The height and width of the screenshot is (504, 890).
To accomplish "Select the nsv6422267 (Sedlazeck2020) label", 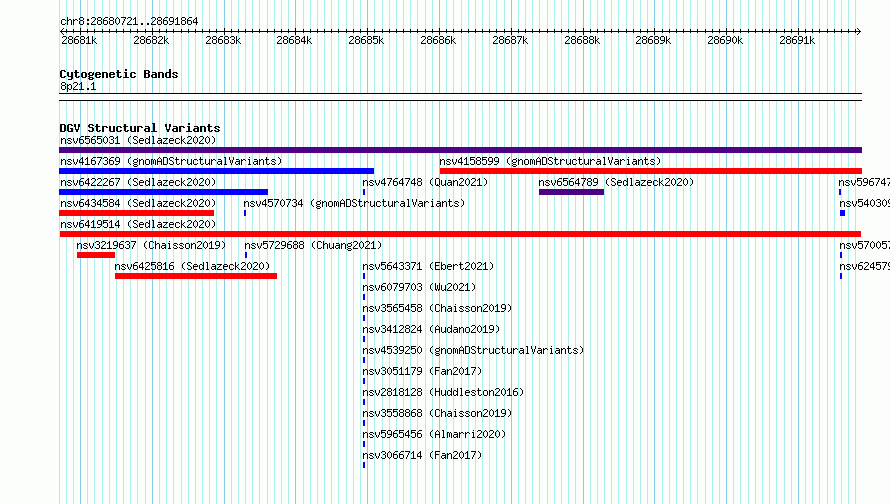I will pyautogui.click(x=138, y=182).
